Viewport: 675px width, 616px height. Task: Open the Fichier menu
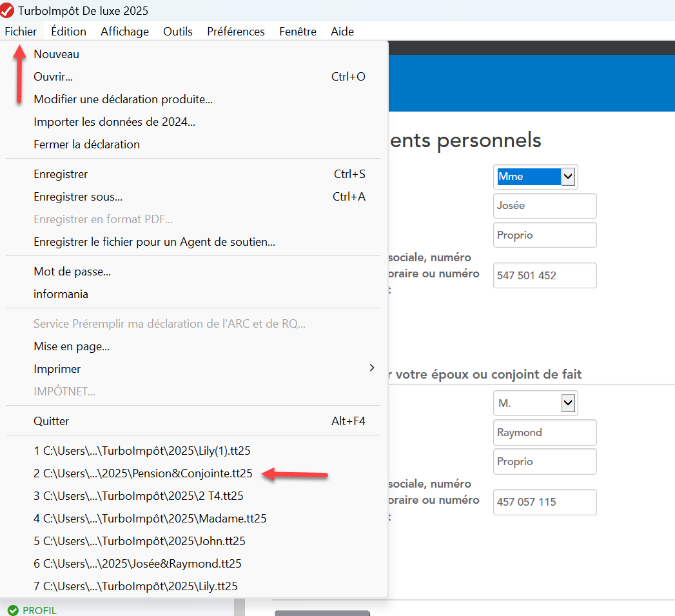click(x=21, y=32)
